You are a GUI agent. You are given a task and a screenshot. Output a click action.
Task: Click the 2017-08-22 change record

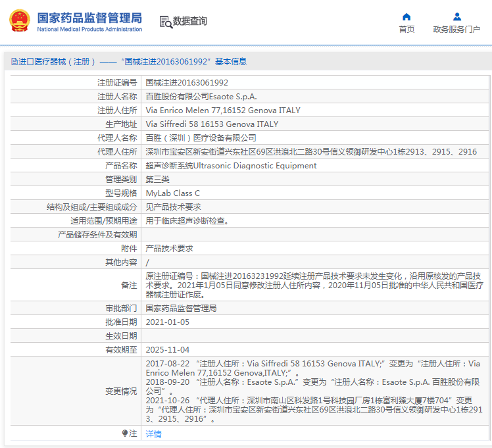coord(313,368)
